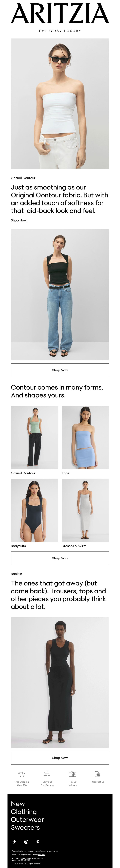Select New in footer menu

coord(18,804)
